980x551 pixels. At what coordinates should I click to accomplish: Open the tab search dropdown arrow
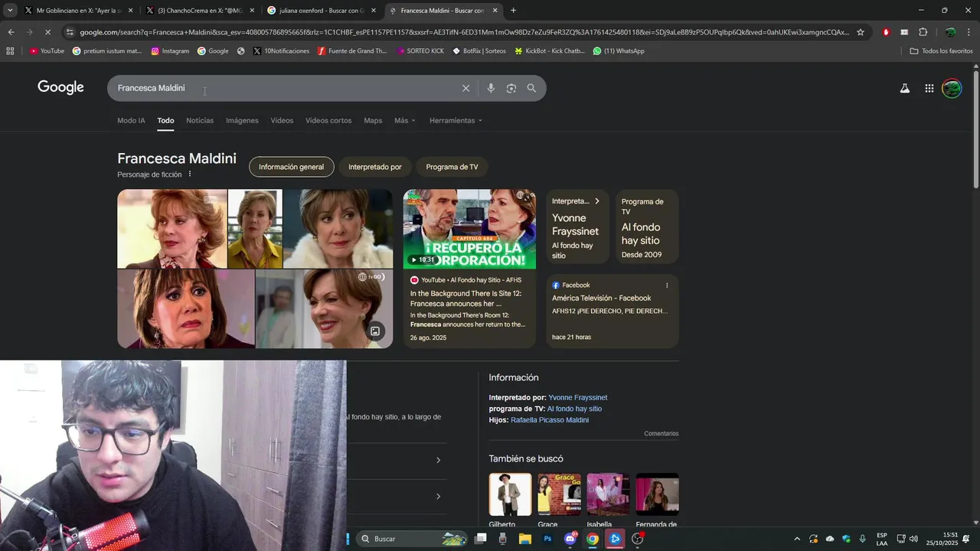pyautogui.click(x=10, y=11)
